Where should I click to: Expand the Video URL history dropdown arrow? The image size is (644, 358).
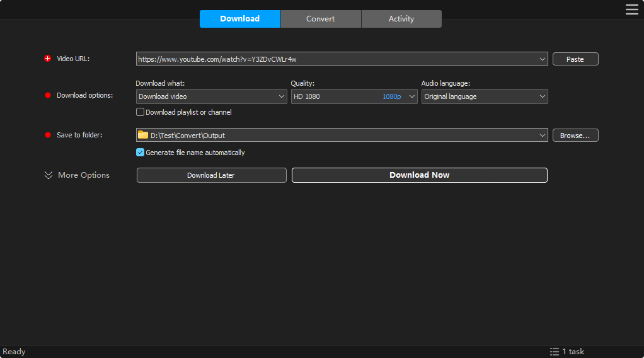click(543, 59)
